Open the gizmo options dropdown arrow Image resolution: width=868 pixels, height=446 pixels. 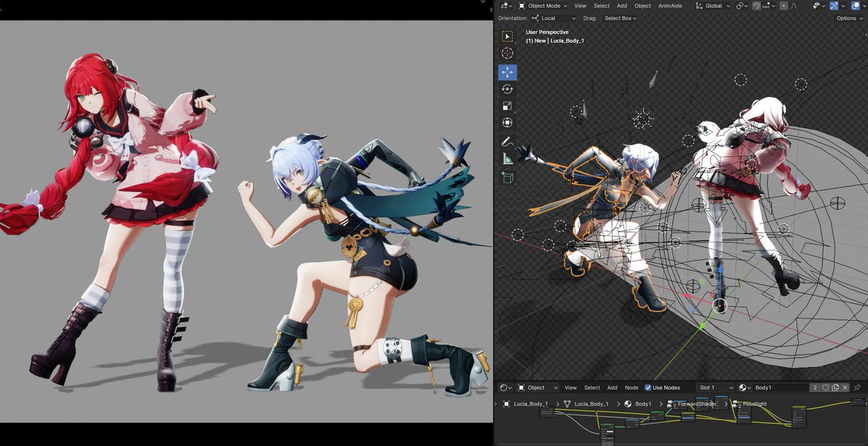coord(843,6)
